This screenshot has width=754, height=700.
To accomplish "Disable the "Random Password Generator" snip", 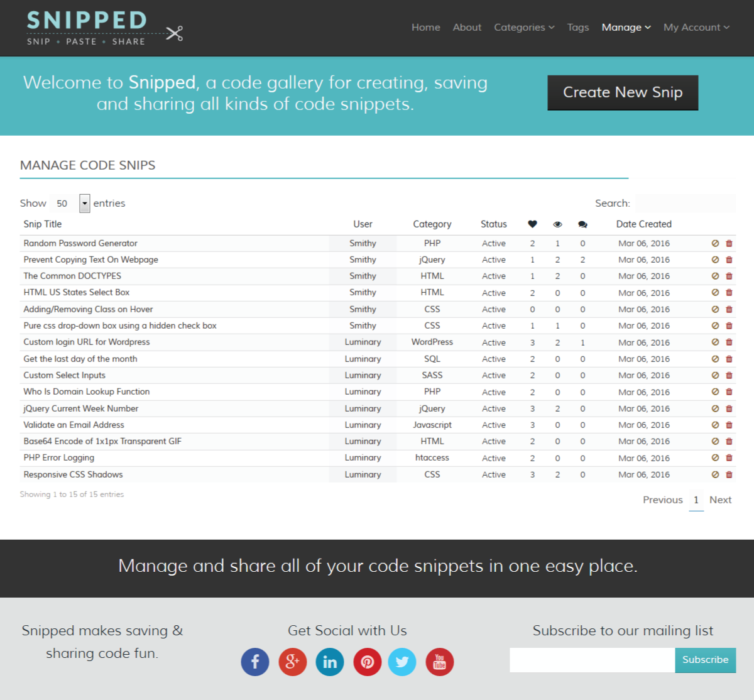I will [x=715, y=243].
